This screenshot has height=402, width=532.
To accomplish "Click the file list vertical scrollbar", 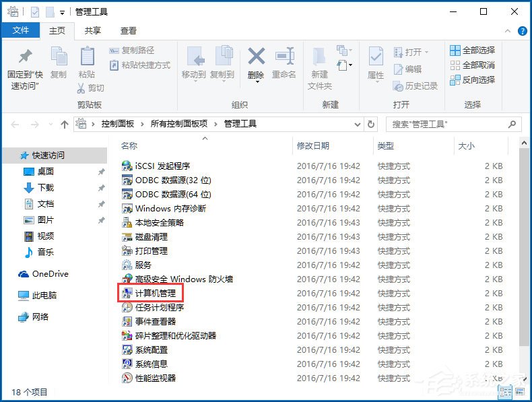I will (524, 246).
